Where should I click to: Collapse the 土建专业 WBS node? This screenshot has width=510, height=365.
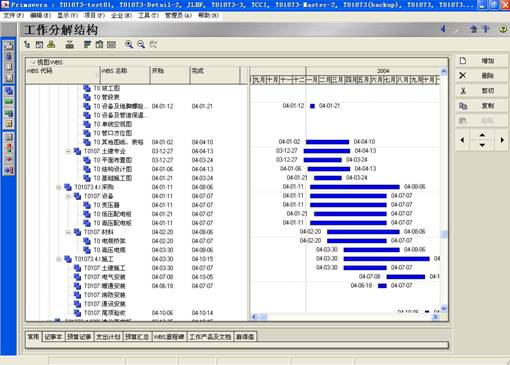tap(68, 151)
